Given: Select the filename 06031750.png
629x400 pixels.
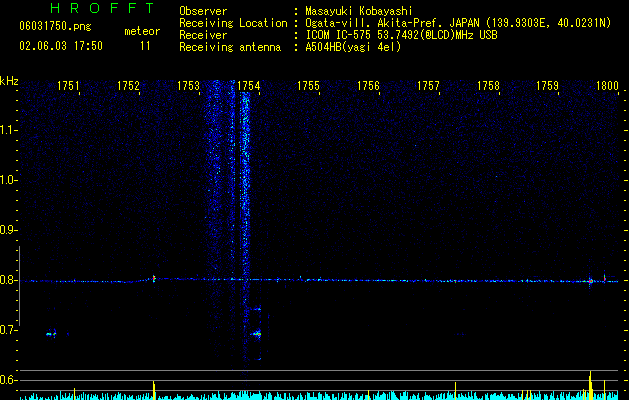Looking at the screenshot, I should (x=55, y=27).
